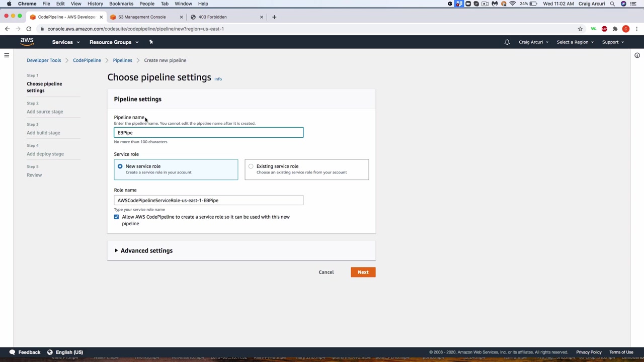
Task: Open the AWS notifications bell
Action: [507, 42]
